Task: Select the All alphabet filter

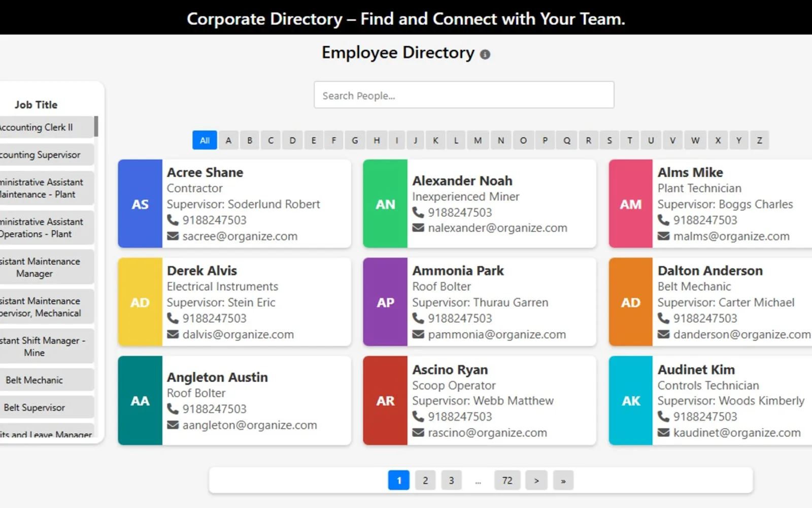Action: pos(205,140)
